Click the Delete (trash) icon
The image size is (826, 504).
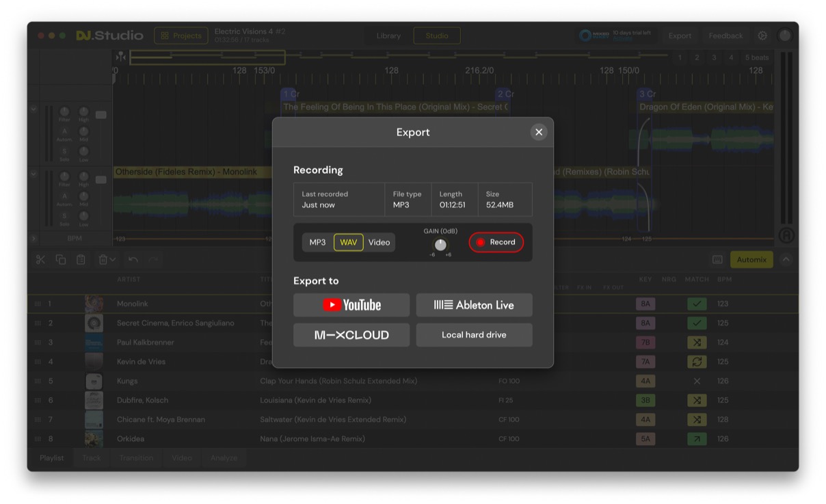[101, 260]
